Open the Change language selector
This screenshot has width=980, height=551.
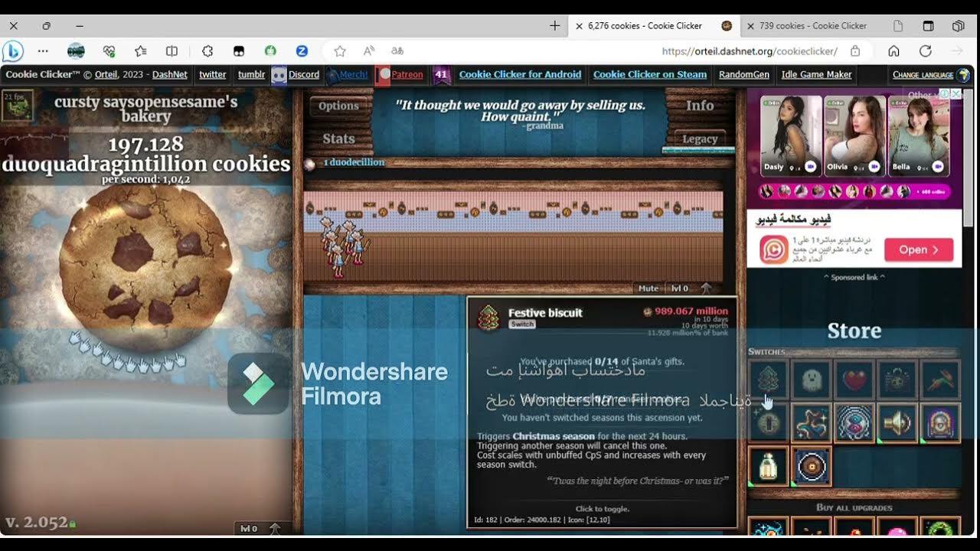tap(930, 74)
